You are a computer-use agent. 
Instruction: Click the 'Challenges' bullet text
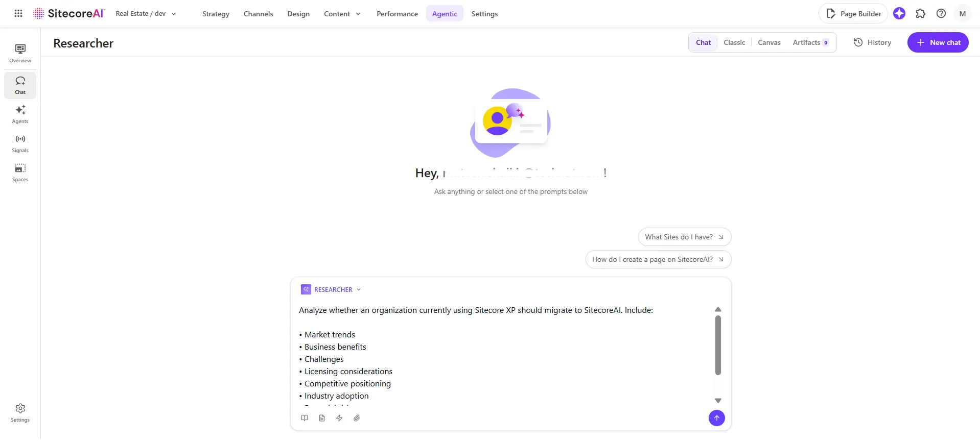tap(324, 359)
